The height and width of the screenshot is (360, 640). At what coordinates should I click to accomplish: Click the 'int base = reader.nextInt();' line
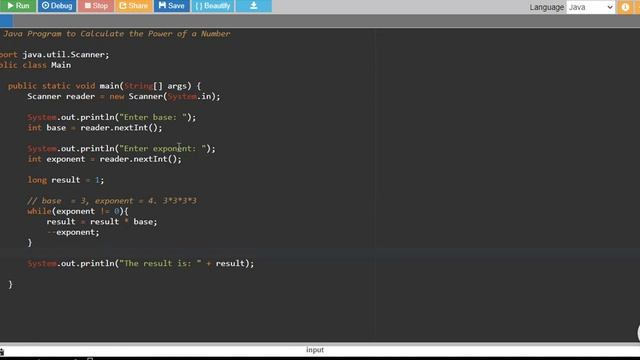95,127
